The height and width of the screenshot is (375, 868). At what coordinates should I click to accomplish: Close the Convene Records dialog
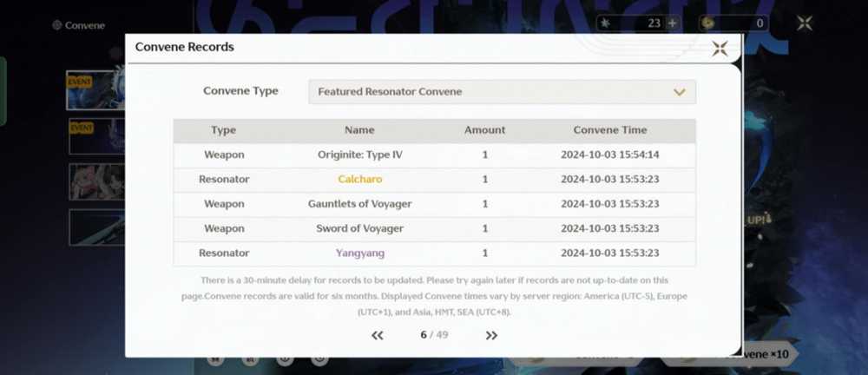[720, 49]
